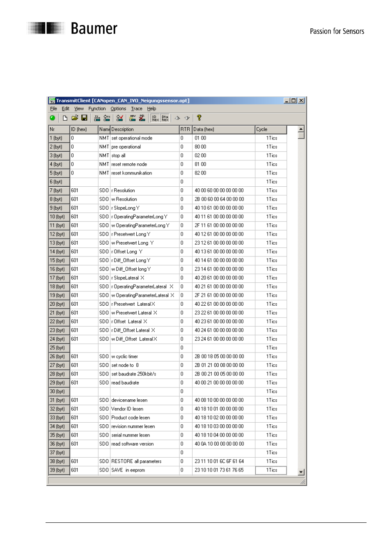Click the ID (hex) column header
The image size is (392, 554).
(84, 129)
